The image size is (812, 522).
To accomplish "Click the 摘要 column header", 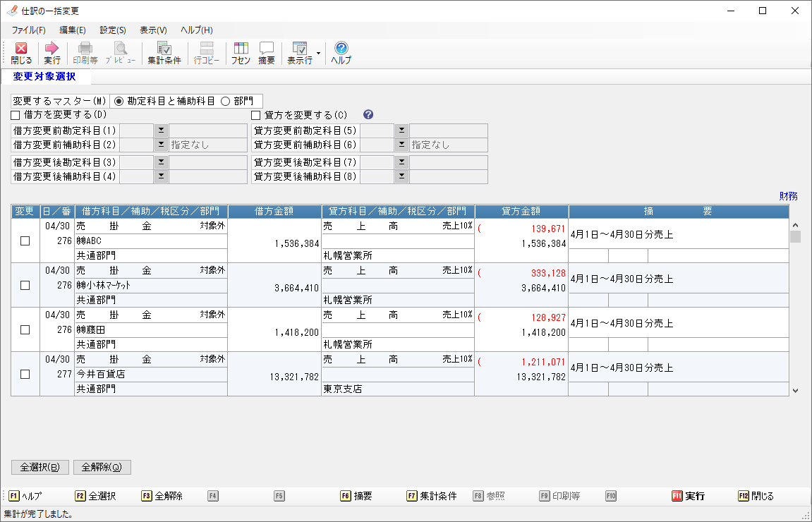I will pyautogui.click(x=679, y=212).
